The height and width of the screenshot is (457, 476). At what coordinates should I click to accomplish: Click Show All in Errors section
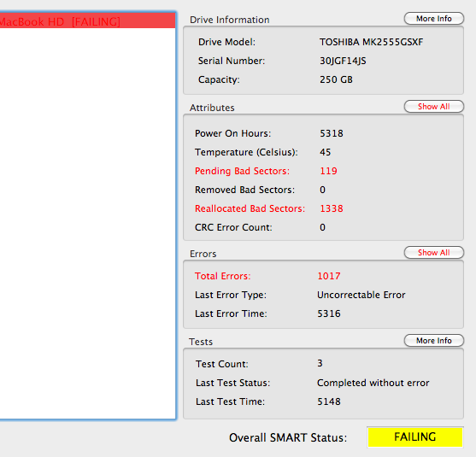pos(434,253)
